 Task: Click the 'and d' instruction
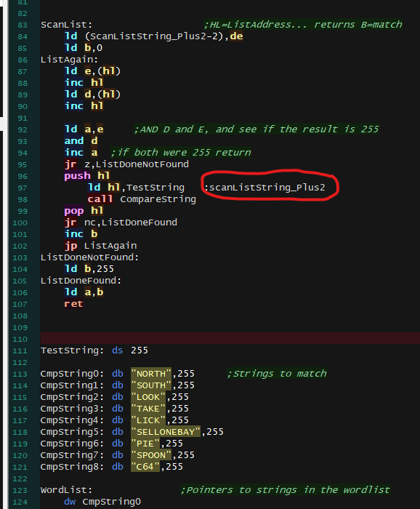pos(81,141)
